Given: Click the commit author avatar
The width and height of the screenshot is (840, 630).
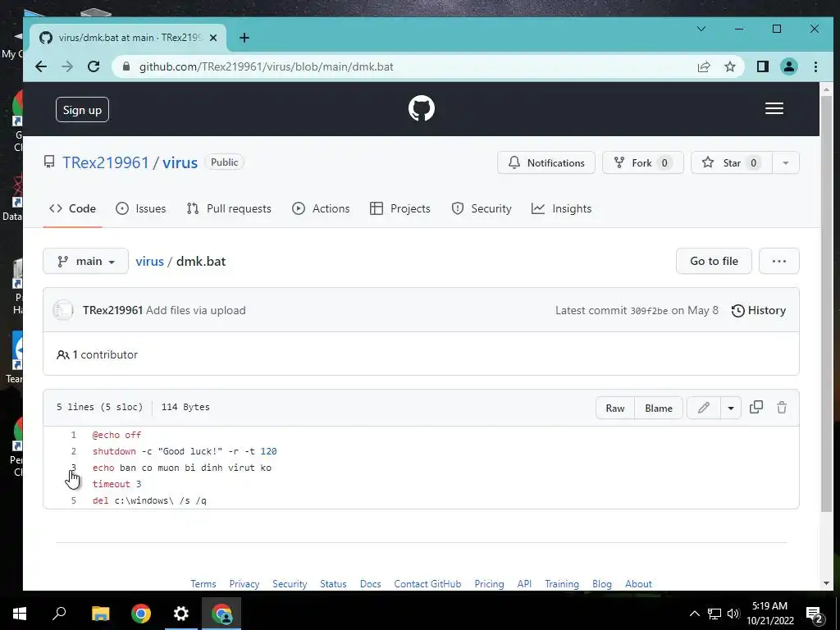Looking at the screenshot, I should [x=62, y=310].
